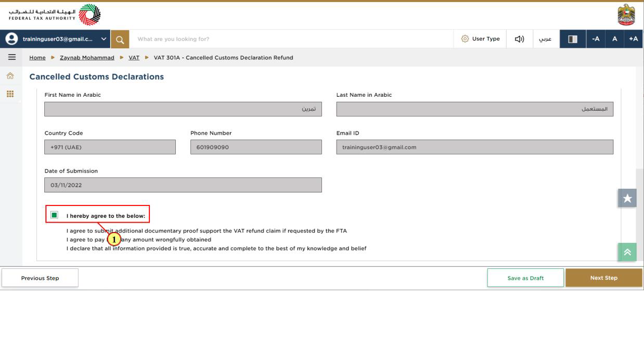The image size is (644, 337).
Task: Click the Phone Number field
Action: coord(256,147)
